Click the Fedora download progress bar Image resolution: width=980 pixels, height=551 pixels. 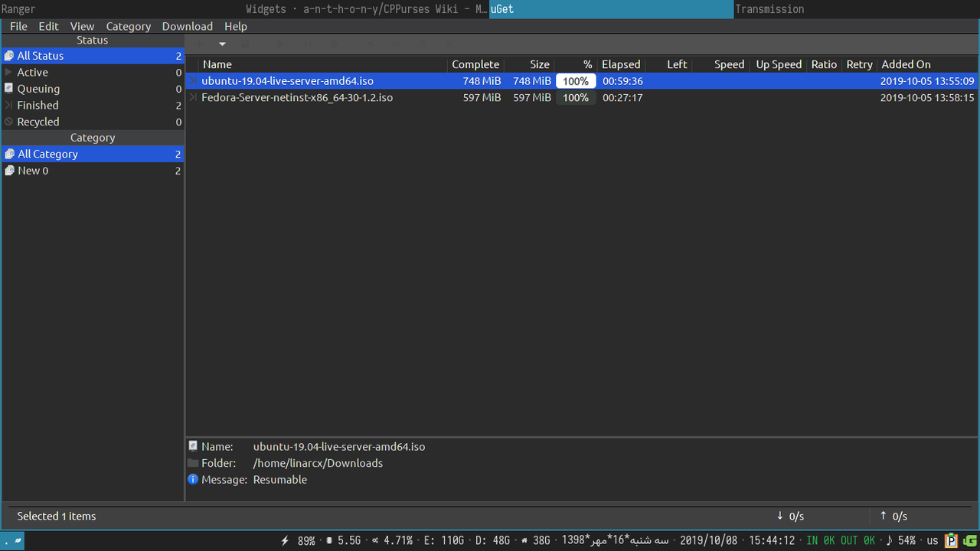576,97
